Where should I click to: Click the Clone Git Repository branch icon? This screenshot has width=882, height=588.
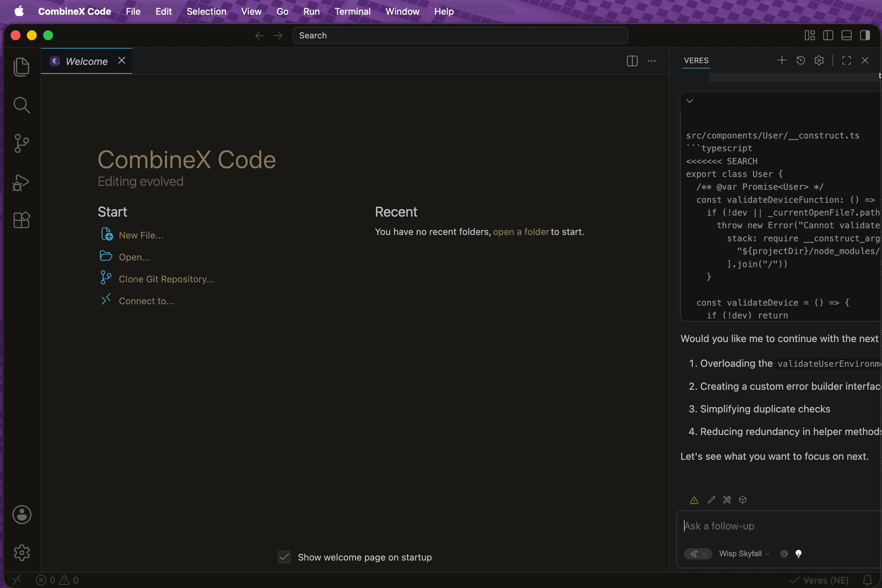tap(106, 278)
